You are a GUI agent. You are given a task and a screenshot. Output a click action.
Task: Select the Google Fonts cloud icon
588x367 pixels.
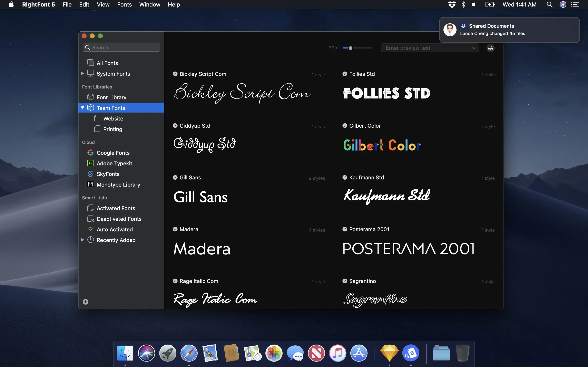90,152
